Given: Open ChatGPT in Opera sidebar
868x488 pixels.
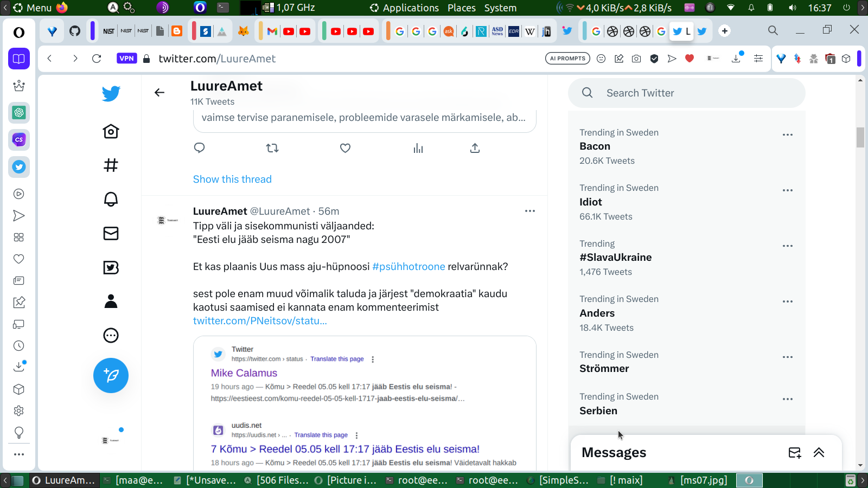Looking at the screenshot, I should click(x=19, y=113).
